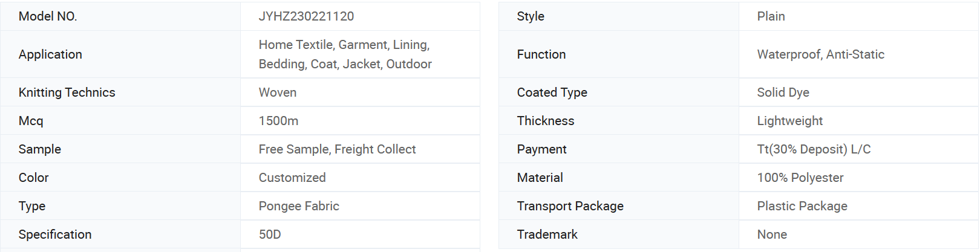Click the Free Sample, Freight Collect text
980x252 pixels.
pos(337,149)
